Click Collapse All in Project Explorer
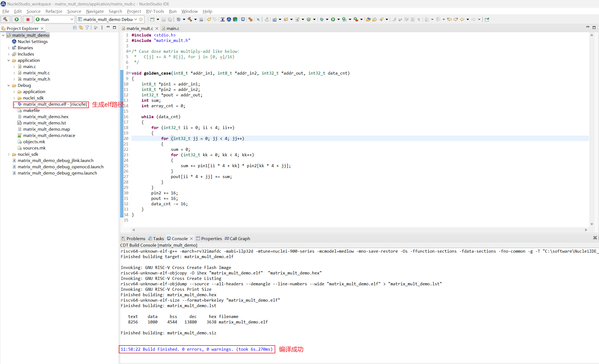This screenshot has height=364, width=599. click(x=75, y=28)
